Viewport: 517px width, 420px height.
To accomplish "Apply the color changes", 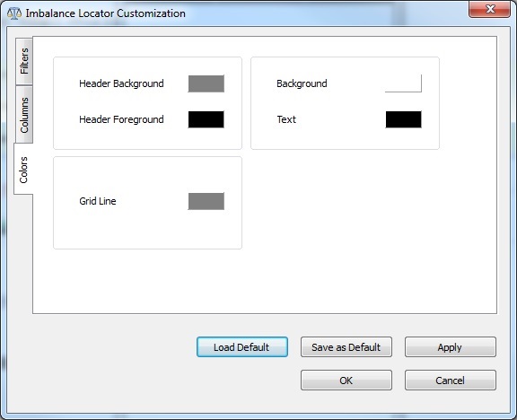I will click(451, 346).
